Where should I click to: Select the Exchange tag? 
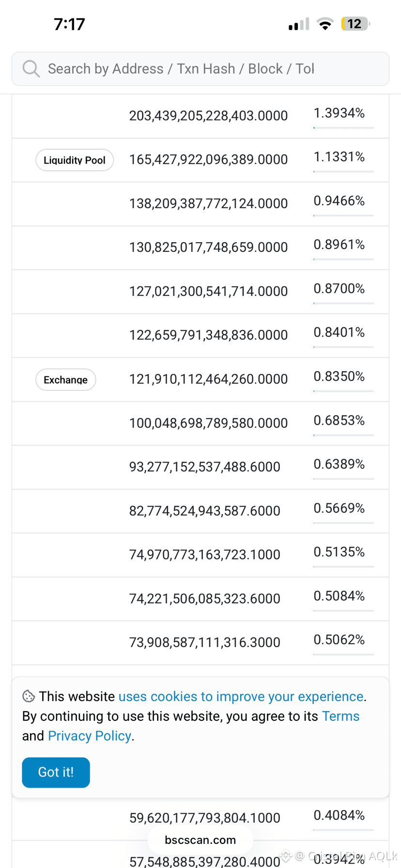click(66, 380)
